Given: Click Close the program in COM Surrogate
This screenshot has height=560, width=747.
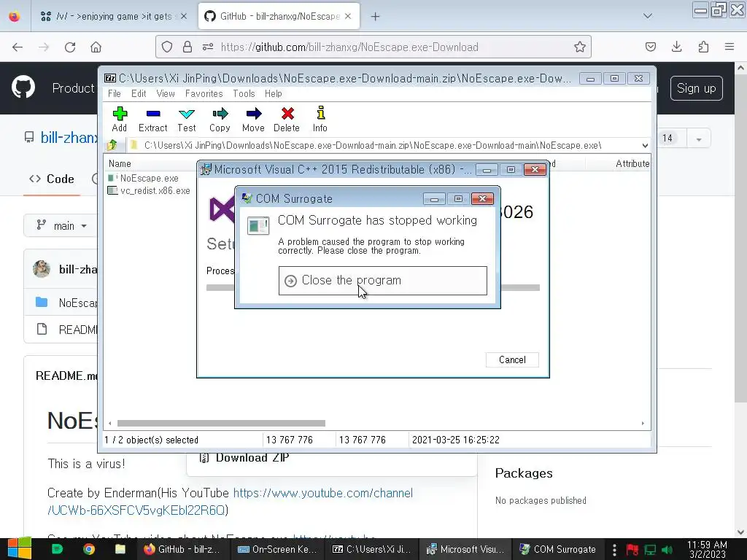Looking at the screenshot, I should point(382,281).
